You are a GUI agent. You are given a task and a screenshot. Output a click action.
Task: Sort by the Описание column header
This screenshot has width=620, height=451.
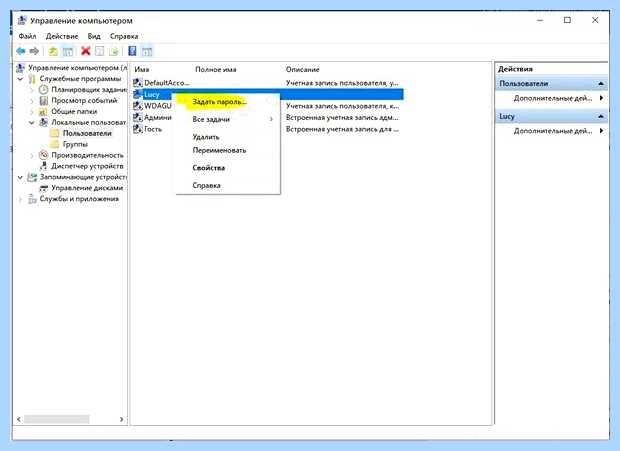point(302,69)
